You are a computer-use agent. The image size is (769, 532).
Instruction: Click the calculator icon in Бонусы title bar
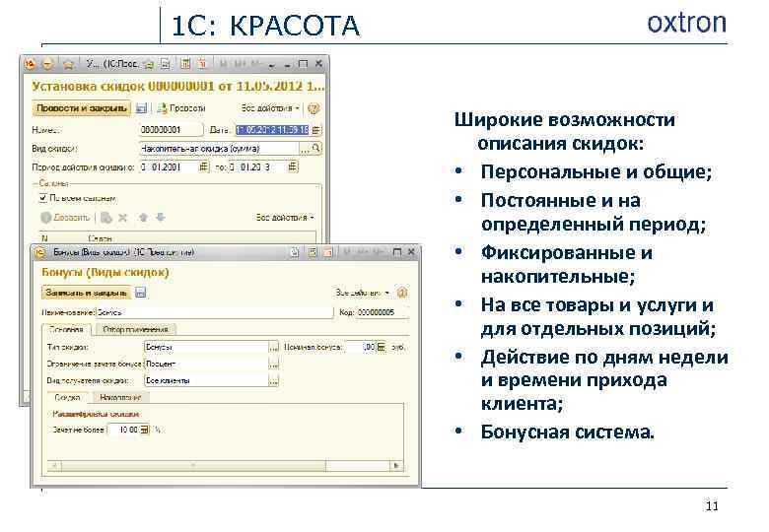[312, 252]
